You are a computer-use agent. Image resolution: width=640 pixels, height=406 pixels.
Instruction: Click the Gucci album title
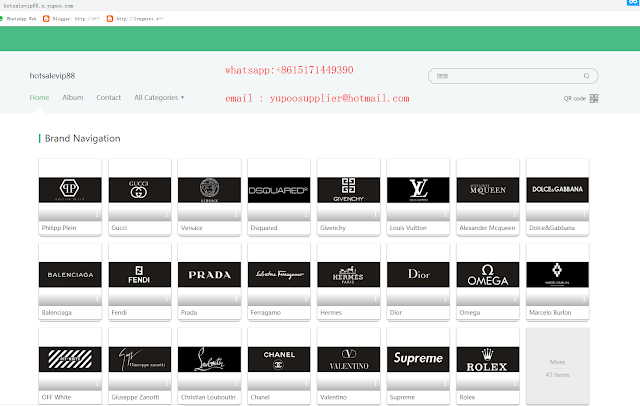[119, 228]
